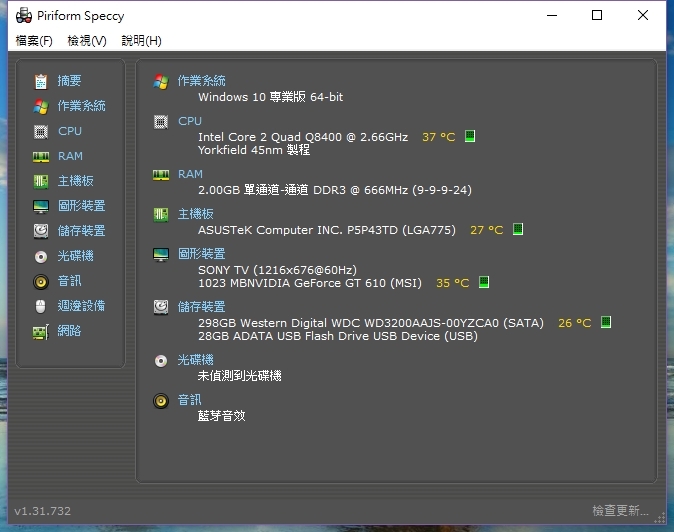Click the speaker icon in summary pane
This screenshot has width=674, height=532.
pyautogui.click(x=161, y=401)
